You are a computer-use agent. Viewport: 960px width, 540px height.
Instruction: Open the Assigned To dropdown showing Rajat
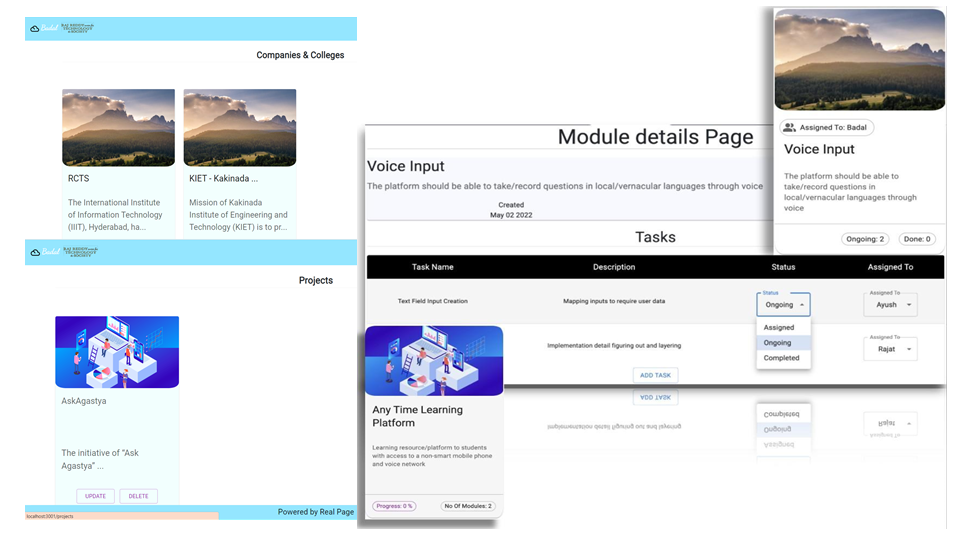click(x=890, y=349)
